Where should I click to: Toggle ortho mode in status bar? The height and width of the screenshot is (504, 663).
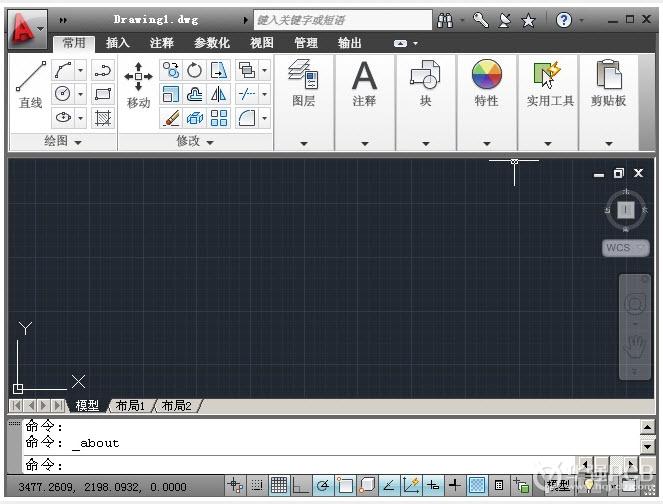[x=301, y=486]
